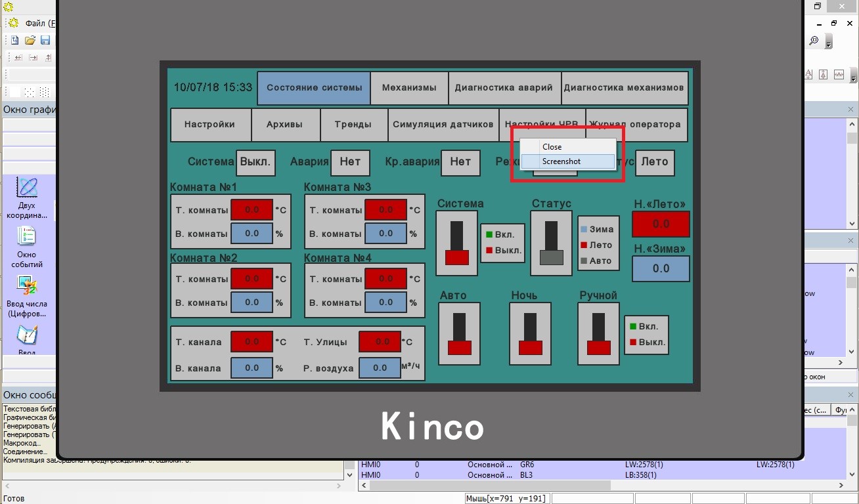859x504 pixels.
Task: Click the align-right arrow icon in background toolbar
Action: coord(33,58)
